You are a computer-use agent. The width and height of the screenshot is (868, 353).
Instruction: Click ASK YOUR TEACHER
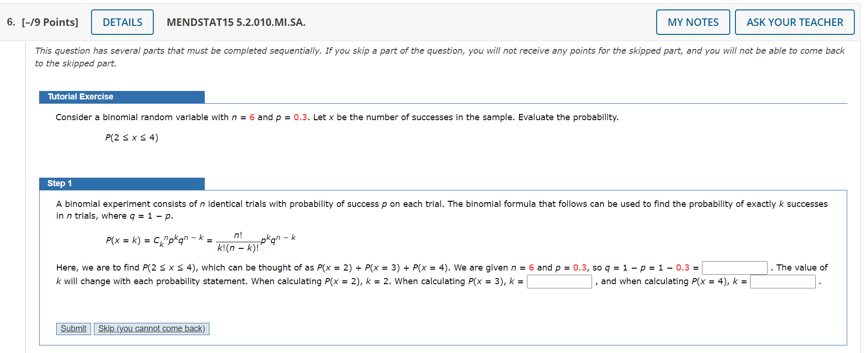(x=794, y=22)
